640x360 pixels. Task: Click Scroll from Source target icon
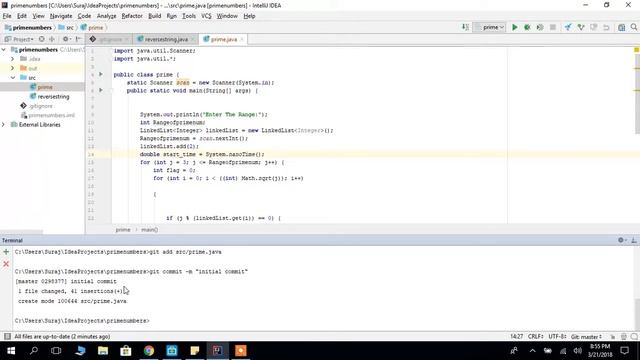[x=42, y=39]
